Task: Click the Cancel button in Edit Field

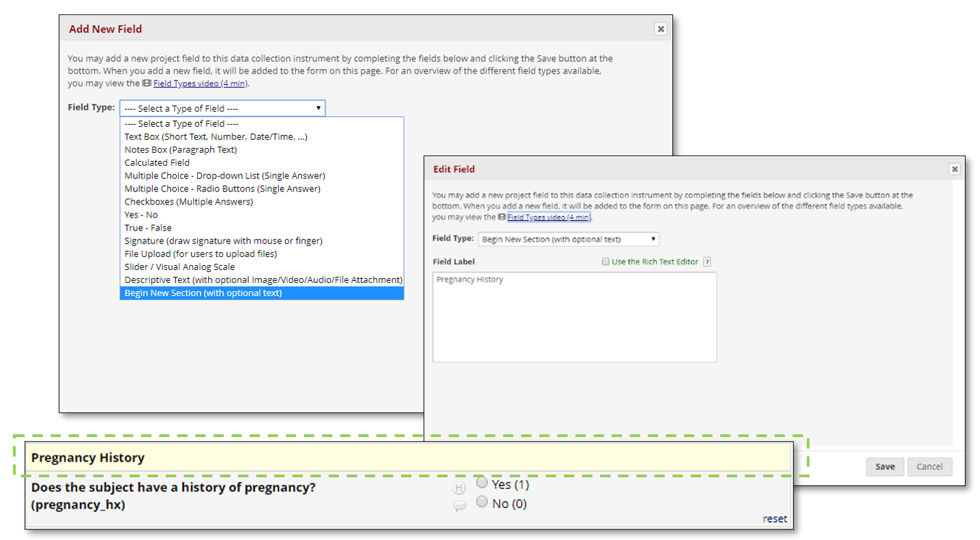Action: [x=929, y=466]
